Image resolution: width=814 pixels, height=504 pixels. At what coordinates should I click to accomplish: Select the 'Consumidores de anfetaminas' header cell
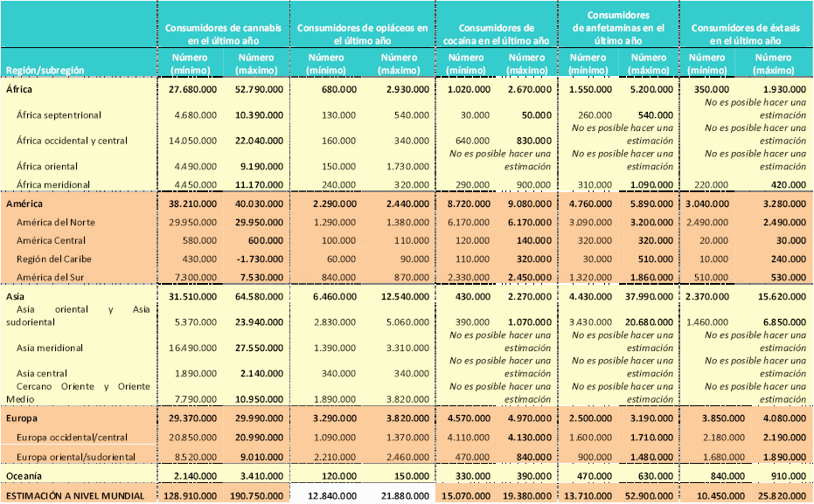click(618, 28)
